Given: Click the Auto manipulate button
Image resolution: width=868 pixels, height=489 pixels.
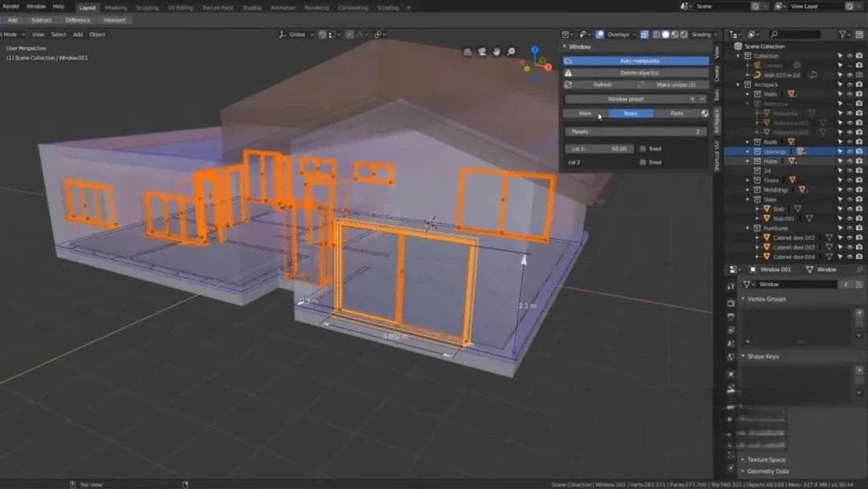Looking at the screenshot, I should point(636,61).
